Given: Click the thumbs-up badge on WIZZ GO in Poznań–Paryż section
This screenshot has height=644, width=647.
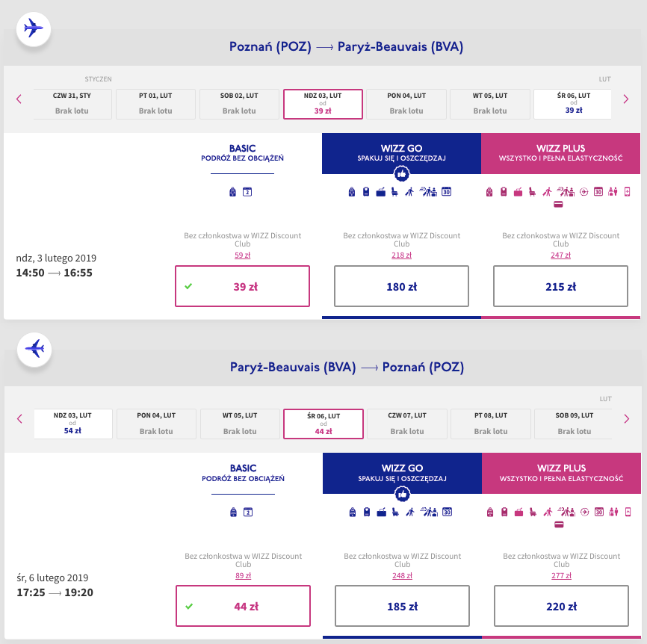Looking at the screenshot, I should coord(401,173).
